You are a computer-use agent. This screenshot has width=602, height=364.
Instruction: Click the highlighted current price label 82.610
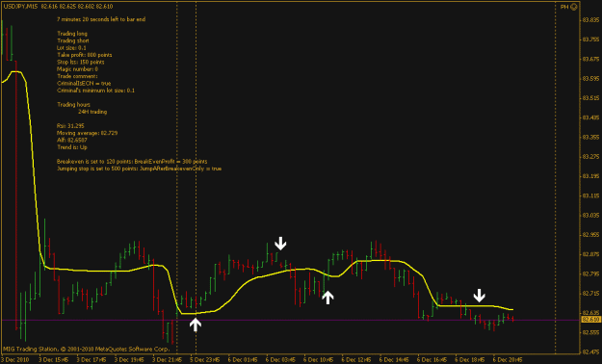point(590,320)
